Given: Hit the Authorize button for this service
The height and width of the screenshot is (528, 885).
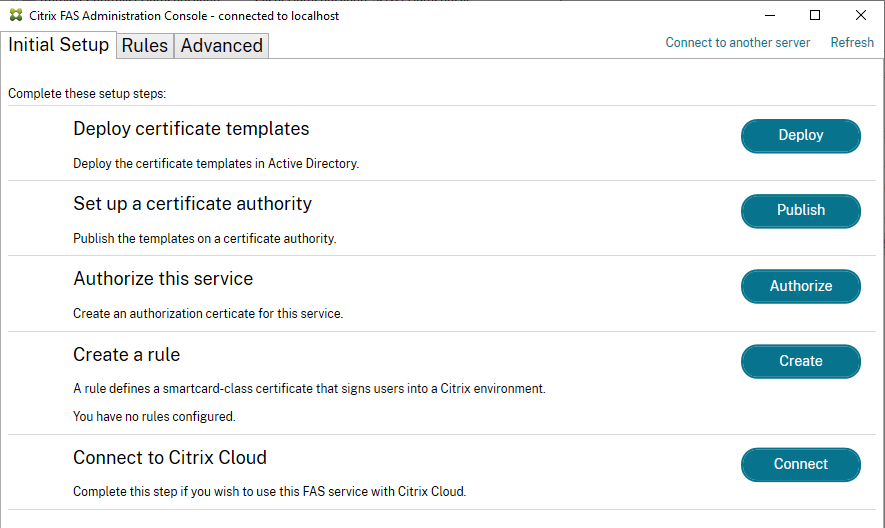Looking at the screenshot, I should pos(800,286).
